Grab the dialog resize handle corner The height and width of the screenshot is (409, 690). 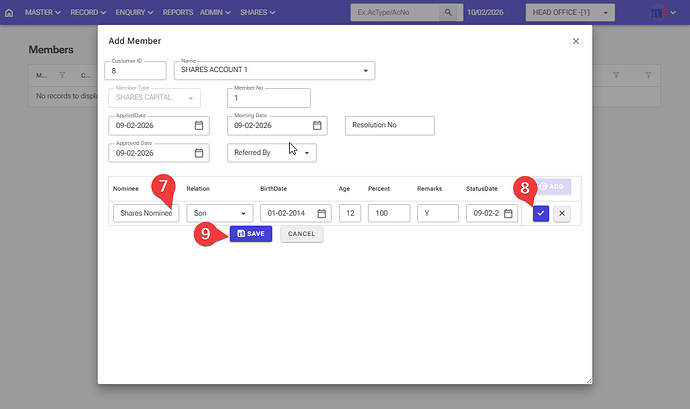click(x=589, y=381)
